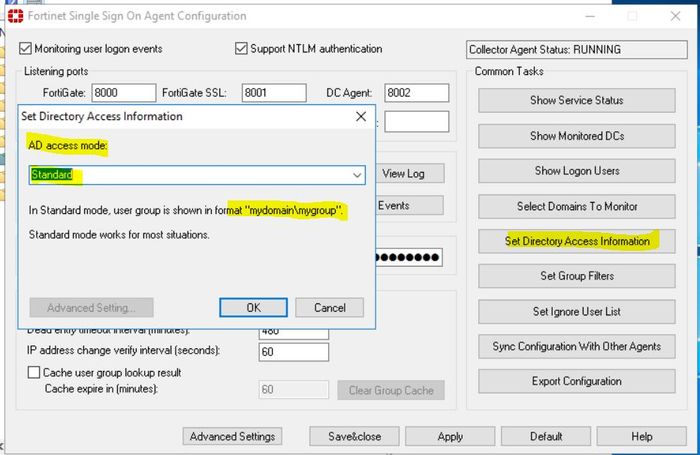
Task: Open Select Domains To Monitor
Action: click(x=577, y=206)
